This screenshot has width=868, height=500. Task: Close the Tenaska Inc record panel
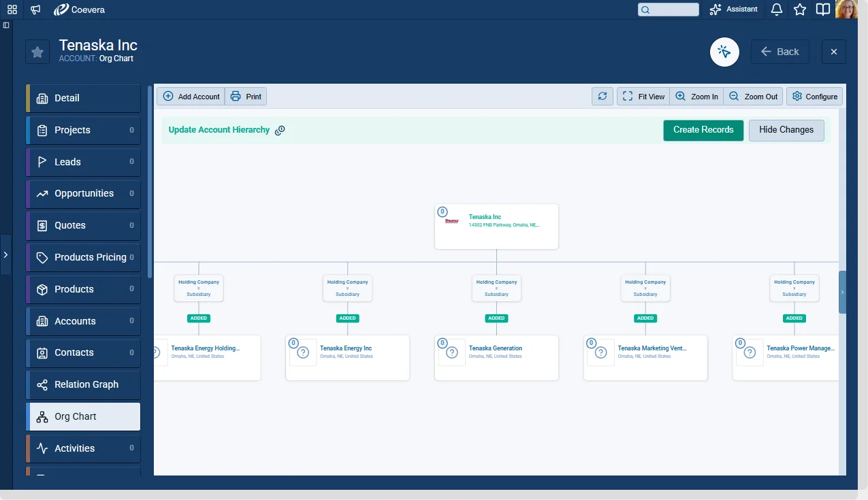coord(834,52)
